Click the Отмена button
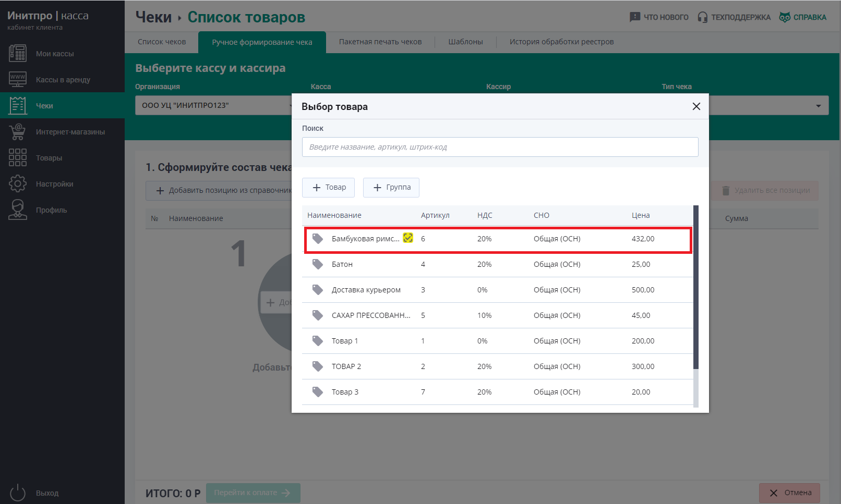Image resolution: width=841 pixels, height=504 pixels. pyautogui.click(x=789, y=493)
